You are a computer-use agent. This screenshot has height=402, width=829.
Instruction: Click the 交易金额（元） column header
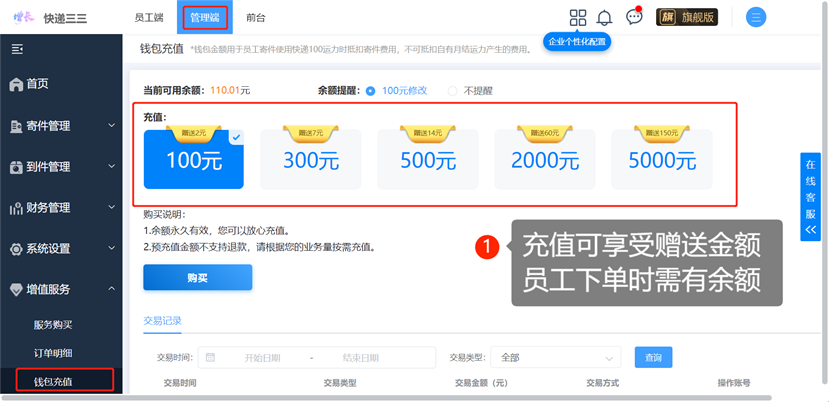(481, 383)
